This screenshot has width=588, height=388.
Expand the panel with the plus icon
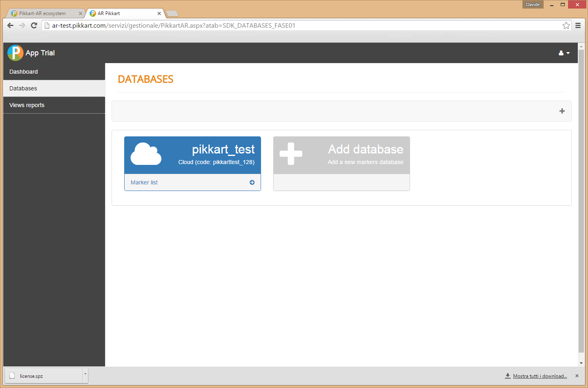(x=562, y=111)
